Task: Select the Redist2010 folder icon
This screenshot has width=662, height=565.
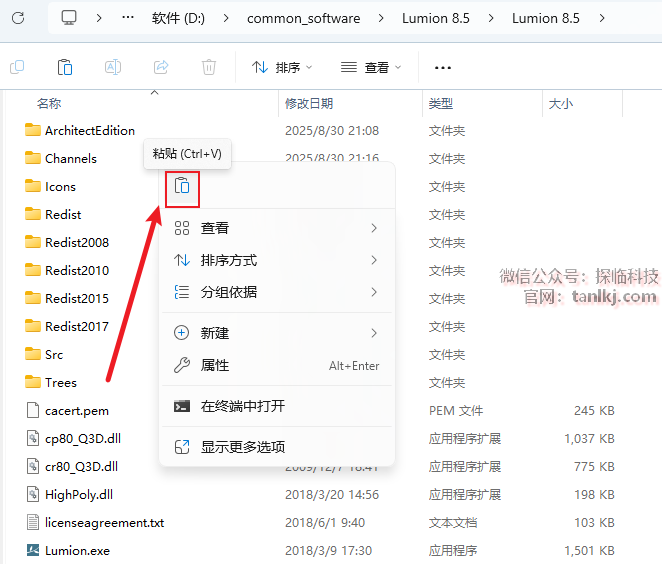Action: (33, 270)
